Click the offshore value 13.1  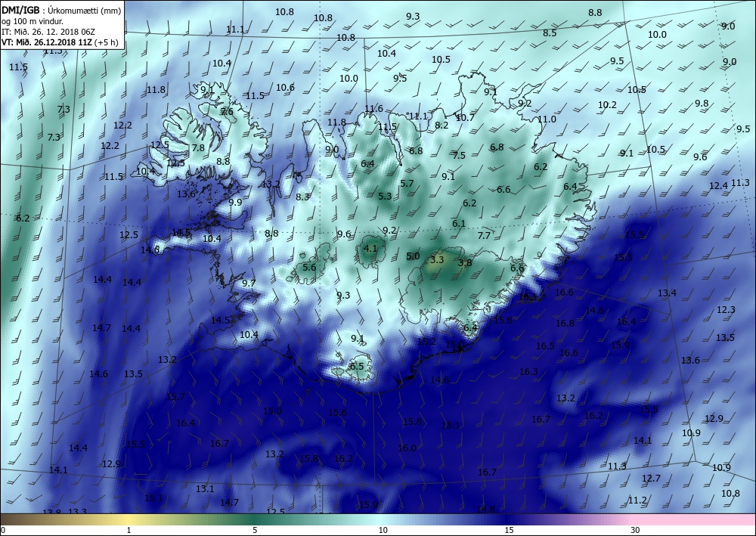[x=205, y=489]
